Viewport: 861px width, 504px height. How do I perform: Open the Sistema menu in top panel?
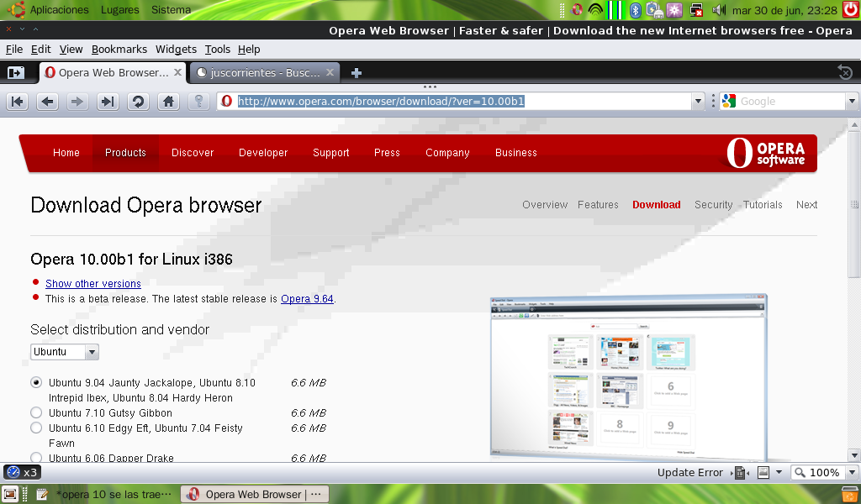click(x=171, y=10)
